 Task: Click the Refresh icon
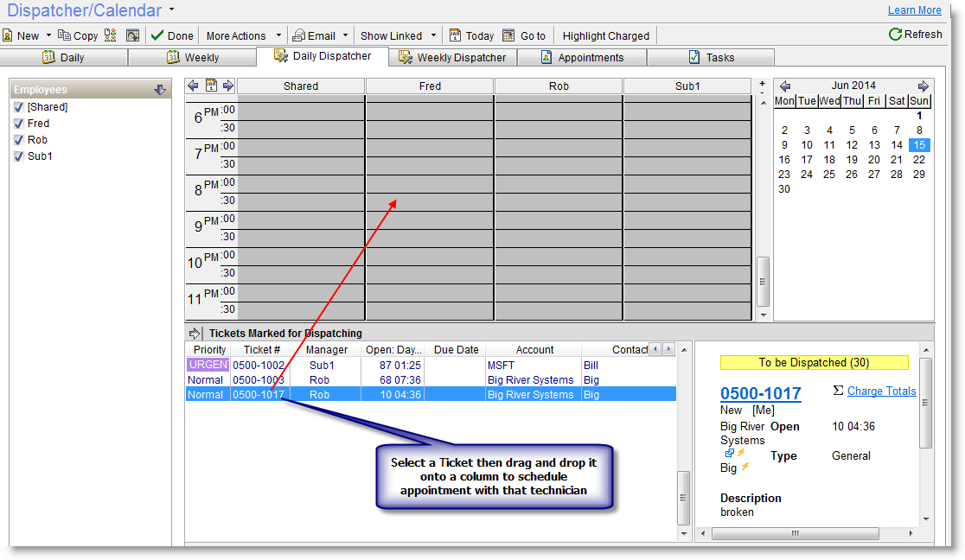[894, 35]
